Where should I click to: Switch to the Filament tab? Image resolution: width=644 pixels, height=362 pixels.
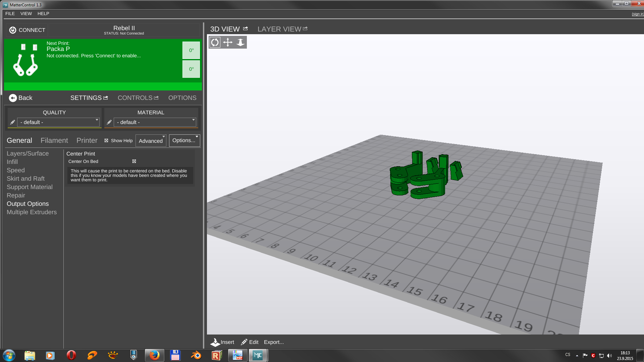(54, 140)
